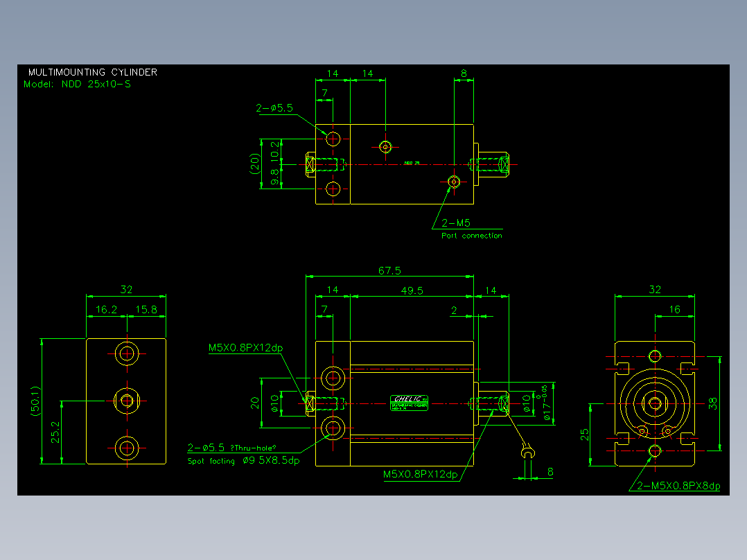
Task: Select the "16.2" width dimension
Action: (106, 310)
